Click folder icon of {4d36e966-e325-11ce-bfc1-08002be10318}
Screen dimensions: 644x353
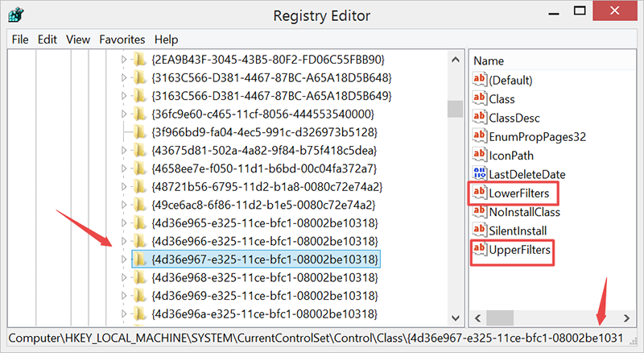click(139, 241)
